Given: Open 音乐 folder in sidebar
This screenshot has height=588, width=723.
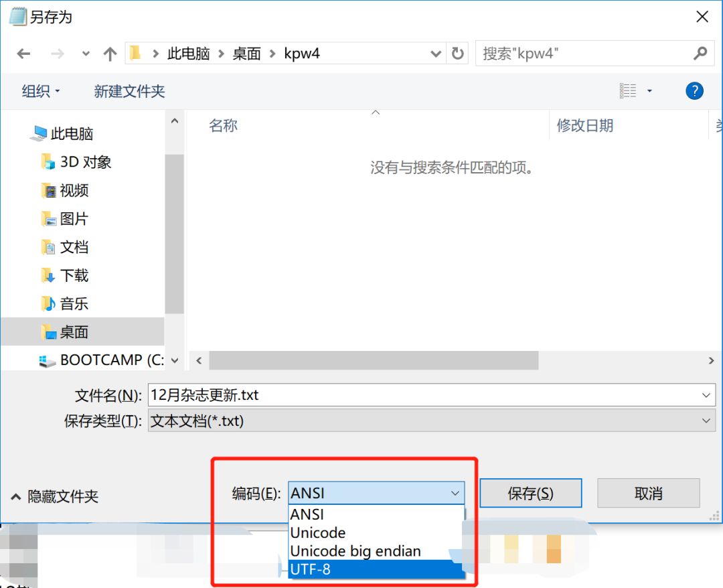Looking at the screenshot, I should click(x=64, y=303).
